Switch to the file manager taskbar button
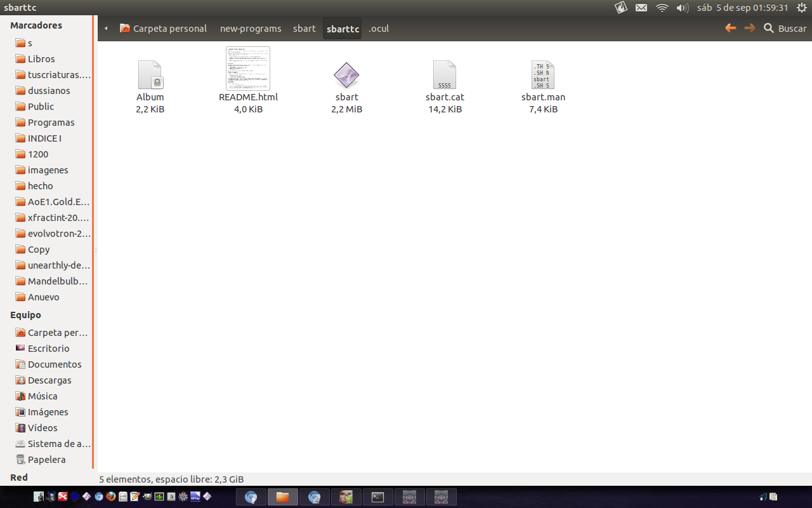This screenshot has width=812, height=508. click(x=282, y=497)
